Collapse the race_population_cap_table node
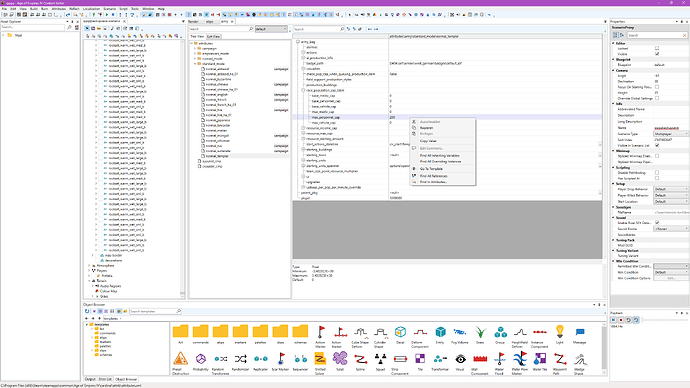The height and width of the screenshot is (388, 690). click(303, 90)
